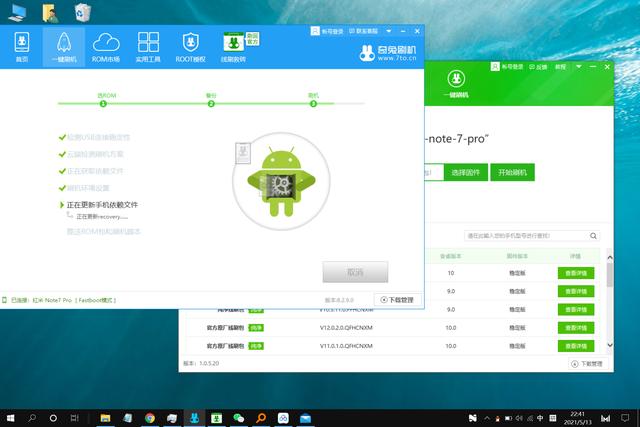The width and height of the screenshot is (640, 427).
Task: Open the ROM市场 cloud icon tab
Action: click(106, 47)
